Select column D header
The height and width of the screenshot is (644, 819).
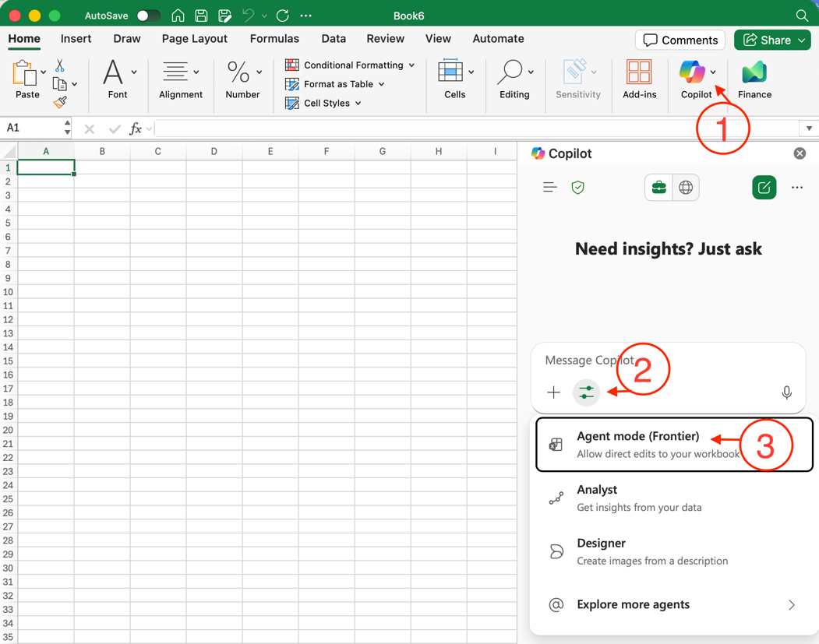tap(214, 152)
